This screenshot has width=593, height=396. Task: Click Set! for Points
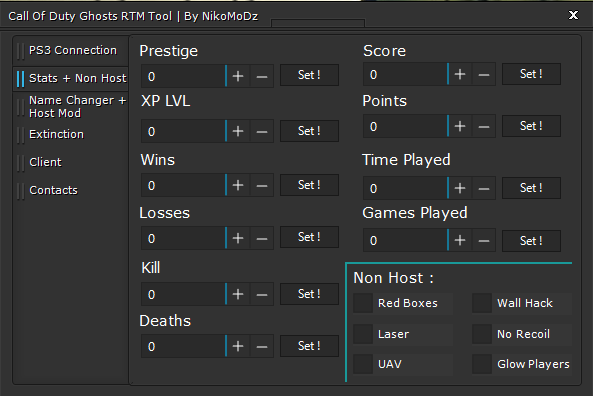click(531, 126)
